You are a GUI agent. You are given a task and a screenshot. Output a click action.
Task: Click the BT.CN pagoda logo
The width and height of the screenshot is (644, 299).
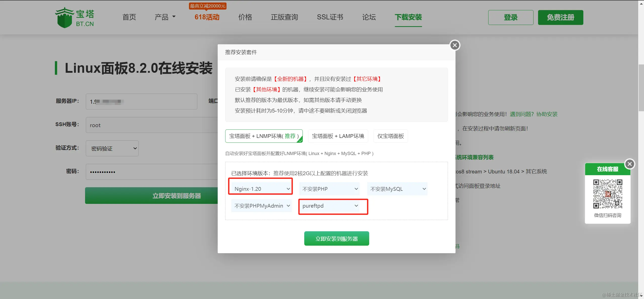[x=74, y=18]
